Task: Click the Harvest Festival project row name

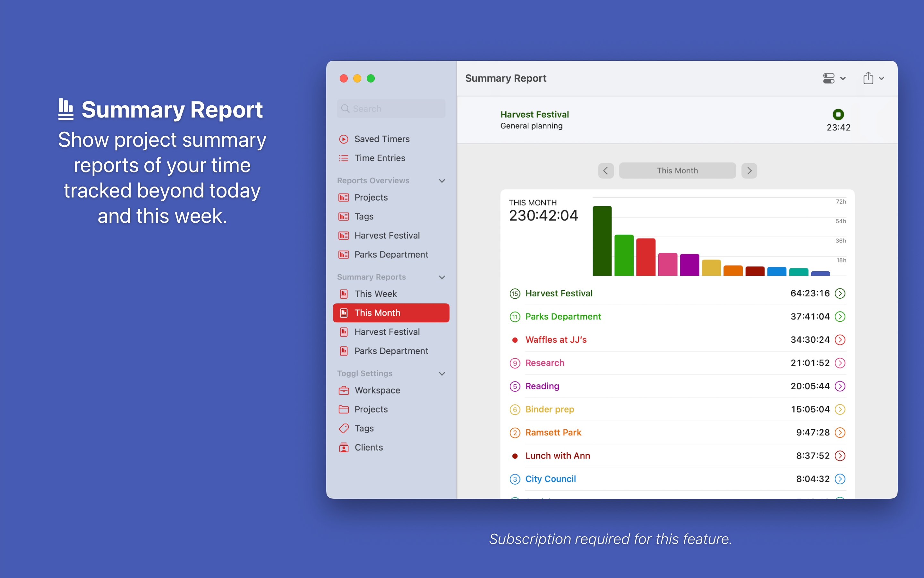Action: (559, 293)
